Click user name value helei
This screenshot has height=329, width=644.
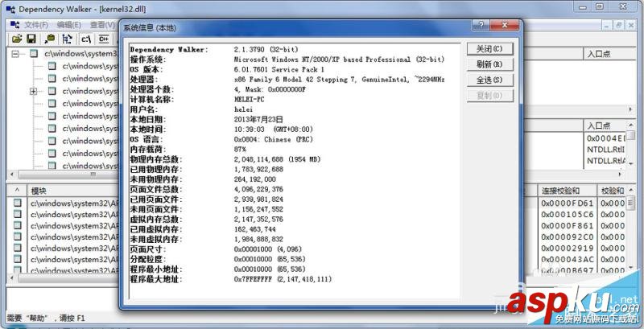(243, 109)
